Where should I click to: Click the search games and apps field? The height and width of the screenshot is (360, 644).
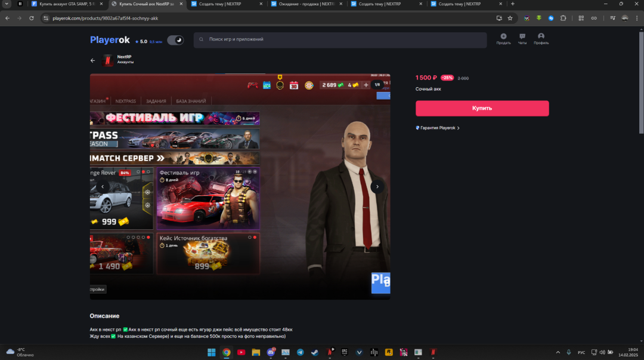pyautogui.click(x=340, y=40)
